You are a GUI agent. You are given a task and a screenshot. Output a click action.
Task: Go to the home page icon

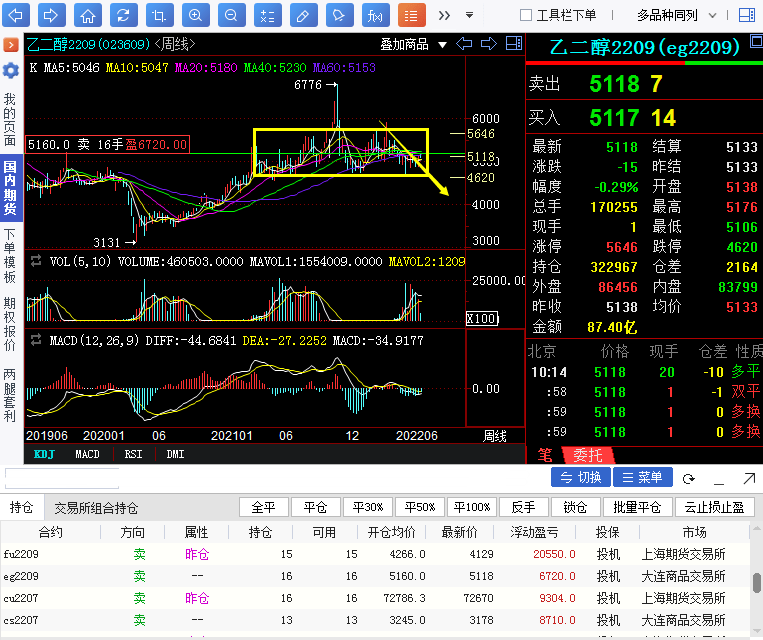click(x=88, y=15)
